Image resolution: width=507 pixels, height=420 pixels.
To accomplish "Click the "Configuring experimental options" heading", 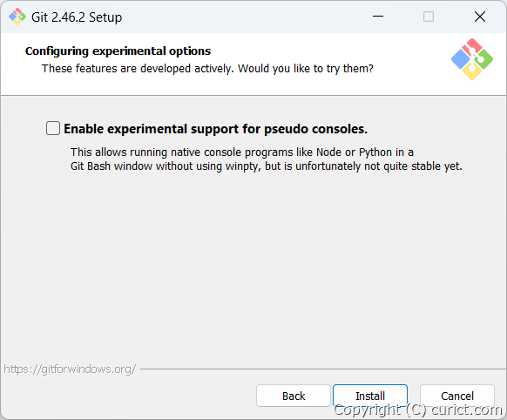I will click(x=118, y=51).
